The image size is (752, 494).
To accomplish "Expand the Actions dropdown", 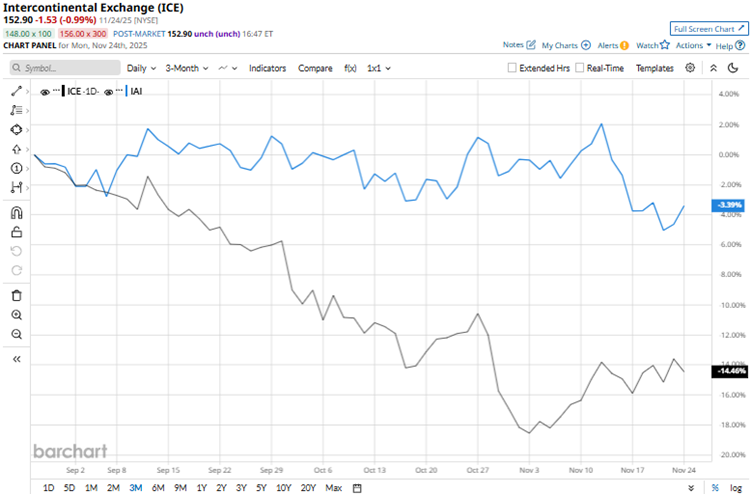I will click(693, 45).
